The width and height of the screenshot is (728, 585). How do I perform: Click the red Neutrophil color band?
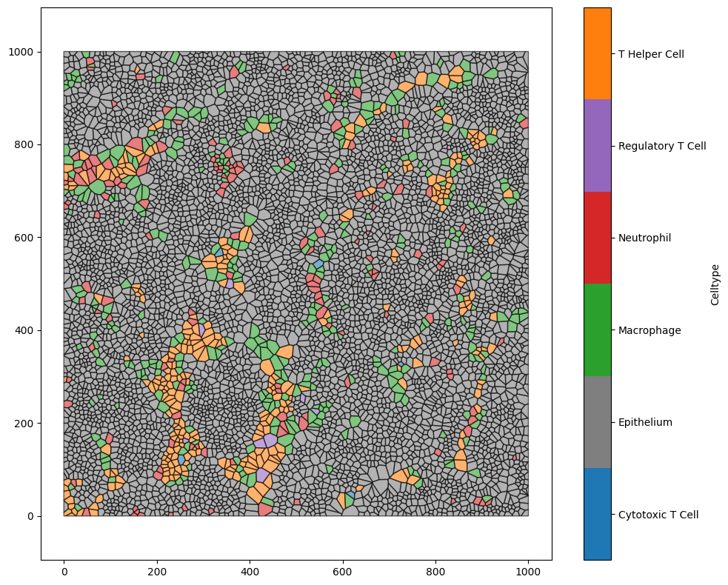[x=597, y=238]
